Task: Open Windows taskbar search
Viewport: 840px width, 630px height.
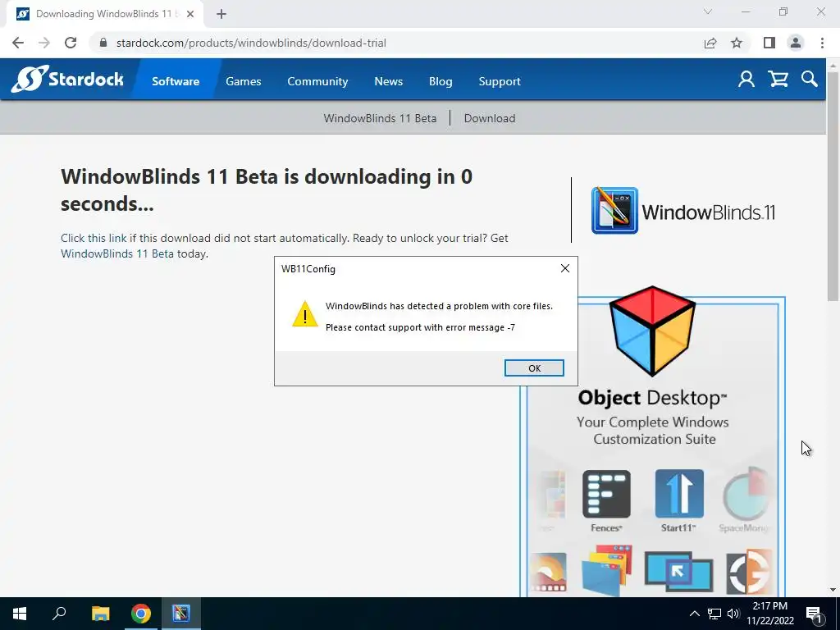Action: pyautogui.click(x=59, y=614)
